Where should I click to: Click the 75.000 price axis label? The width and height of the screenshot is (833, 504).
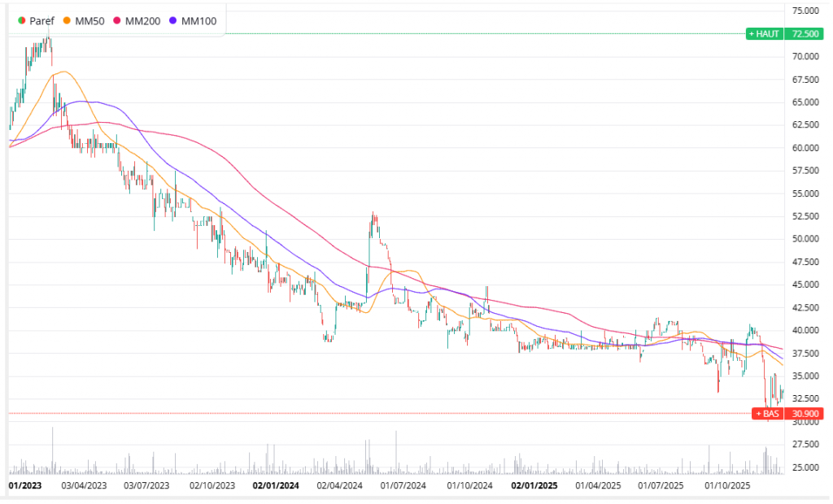tap(804, 11)
